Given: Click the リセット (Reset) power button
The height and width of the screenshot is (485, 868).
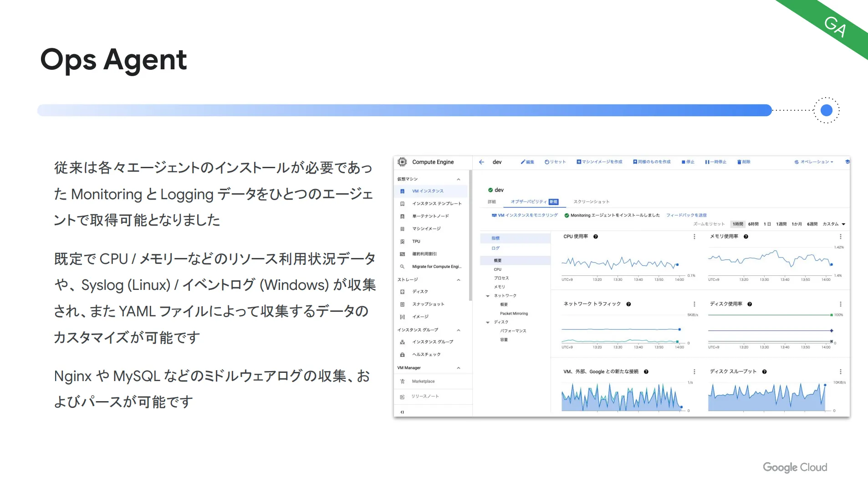Looking at the screenshot, I should pos(555,162).
